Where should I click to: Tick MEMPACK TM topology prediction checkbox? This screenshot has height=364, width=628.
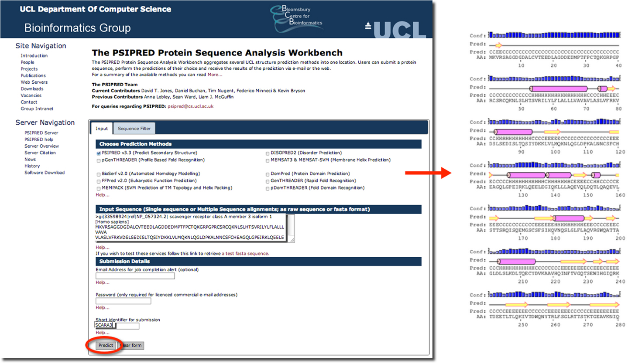tap(98, 188)
